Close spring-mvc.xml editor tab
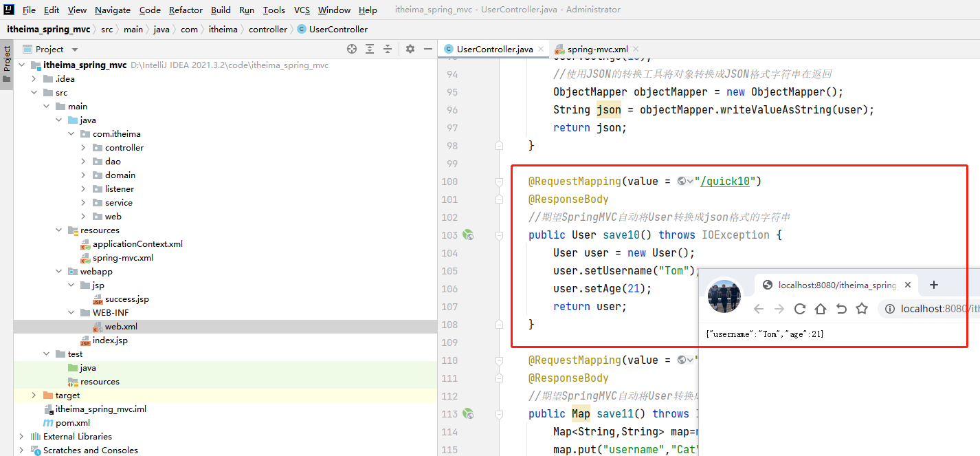Image resolution: width=980 pixels, height=456 pixels. (x=636, y=49)
